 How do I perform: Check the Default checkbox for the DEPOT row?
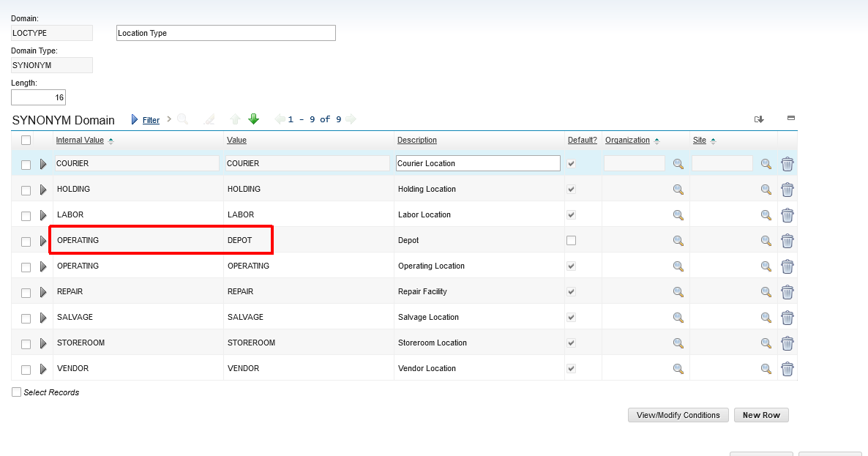point(571,240)
